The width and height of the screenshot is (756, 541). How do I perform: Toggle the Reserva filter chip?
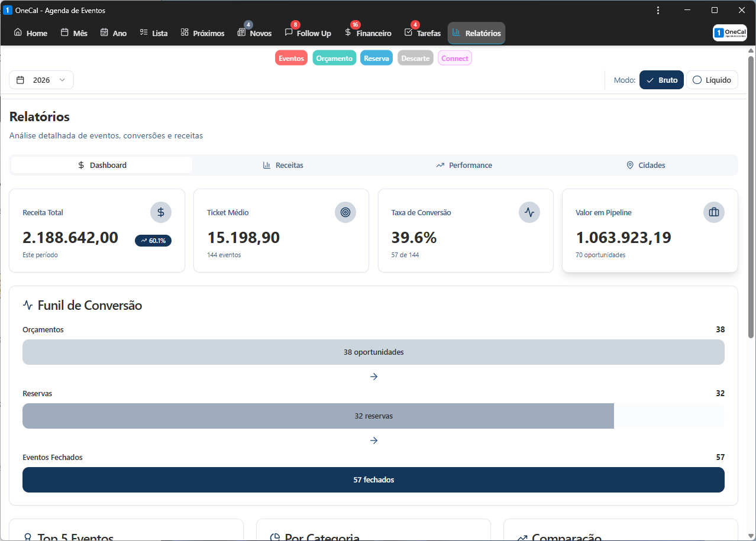pos(376,58)
